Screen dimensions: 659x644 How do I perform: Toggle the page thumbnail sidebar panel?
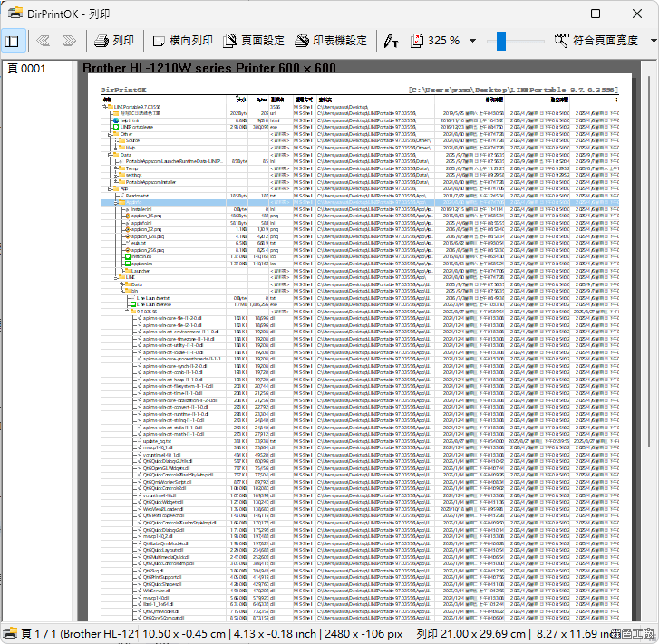pyautogui.click(x=12, y=41)
